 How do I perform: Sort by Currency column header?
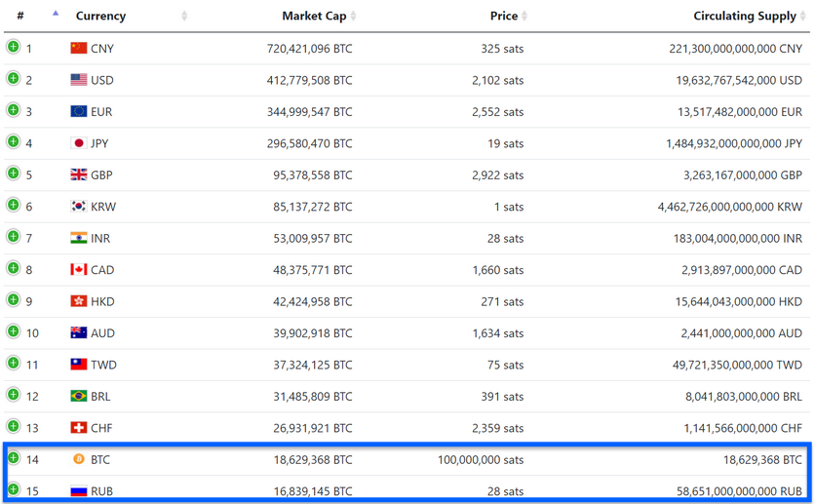[x=100, y=16]
